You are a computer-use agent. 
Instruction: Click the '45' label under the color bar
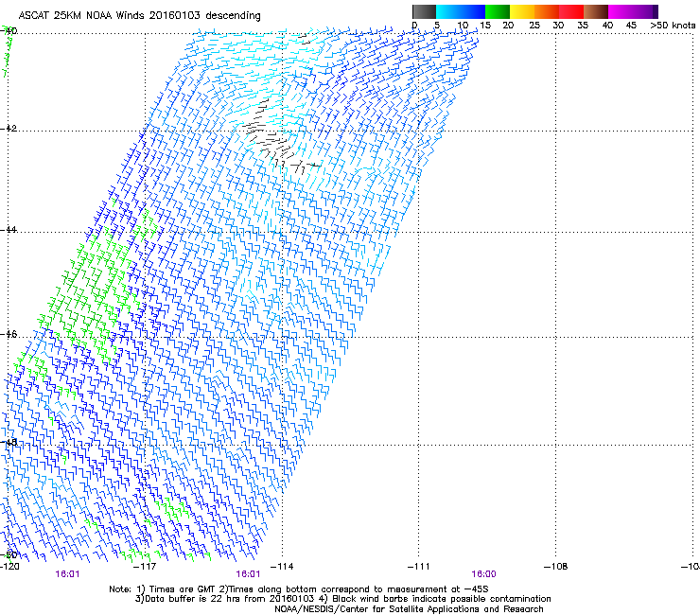point(631,26)
